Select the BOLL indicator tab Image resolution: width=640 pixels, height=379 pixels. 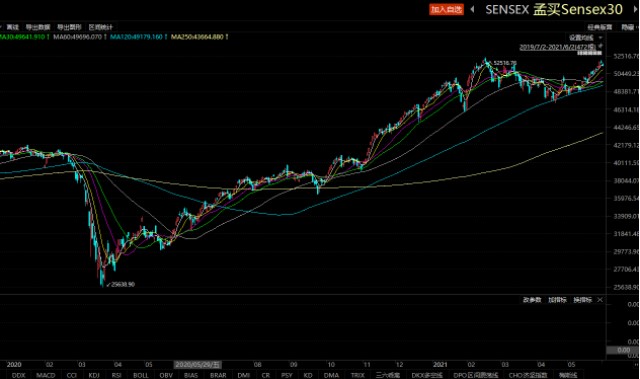coord(141,375)
